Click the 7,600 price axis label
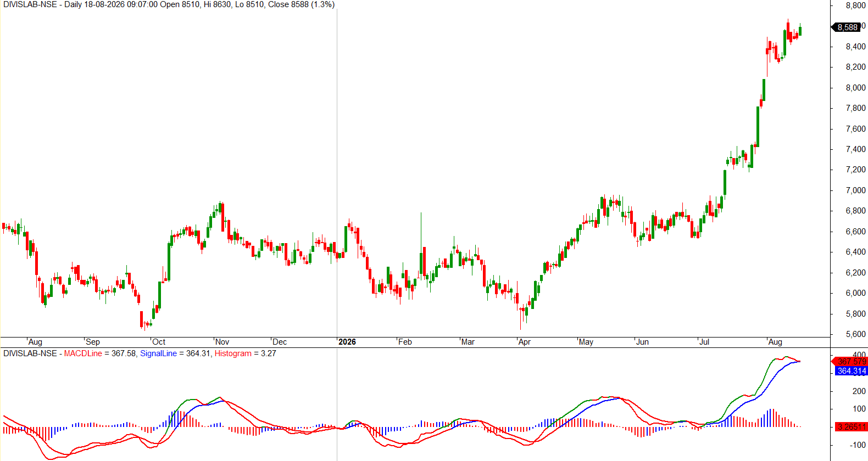Screen dimensions: 868x461 point(856,129)
